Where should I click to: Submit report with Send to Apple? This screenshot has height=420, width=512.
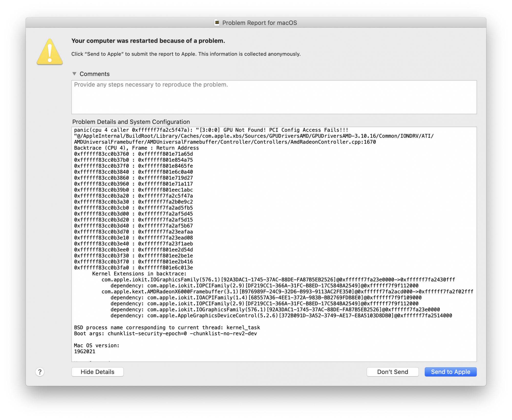pyautogui.click(x=450, y=372)
